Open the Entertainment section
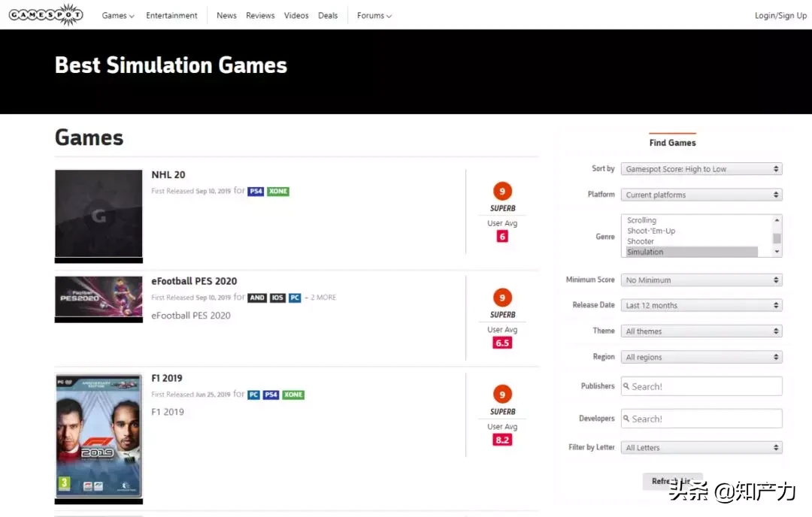 pos(171,16)
